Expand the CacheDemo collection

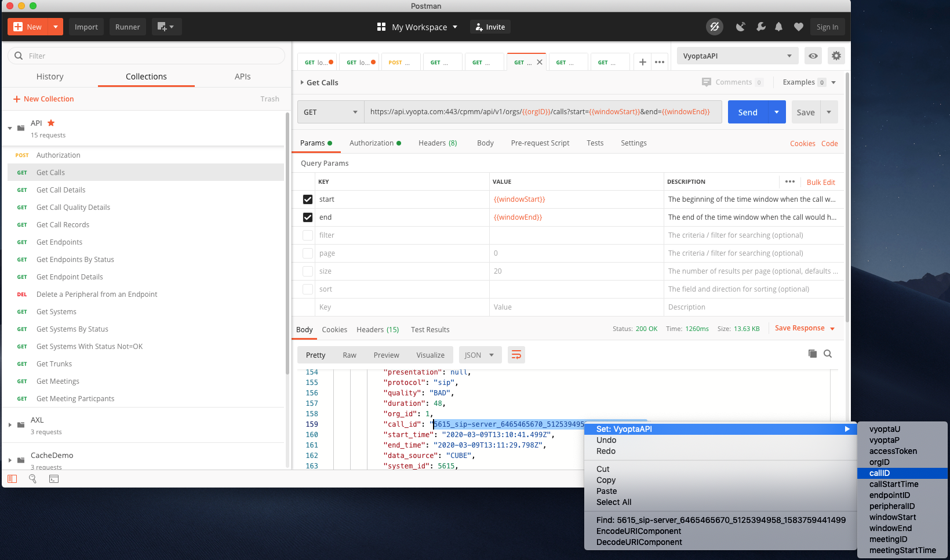[x=10, y=460]
